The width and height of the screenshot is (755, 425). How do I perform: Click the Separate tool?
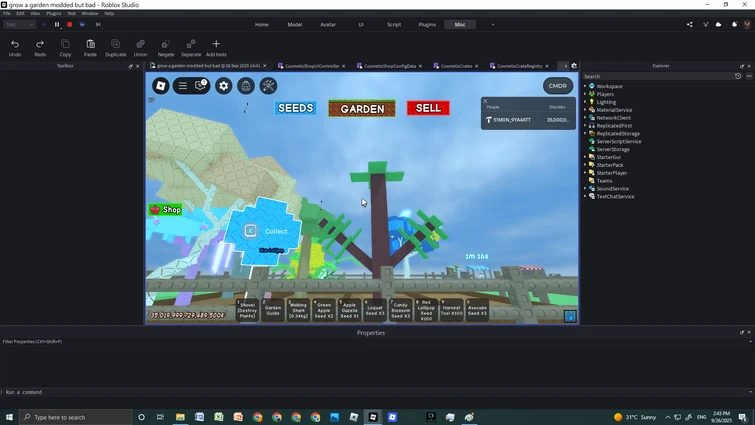[191, 48]
